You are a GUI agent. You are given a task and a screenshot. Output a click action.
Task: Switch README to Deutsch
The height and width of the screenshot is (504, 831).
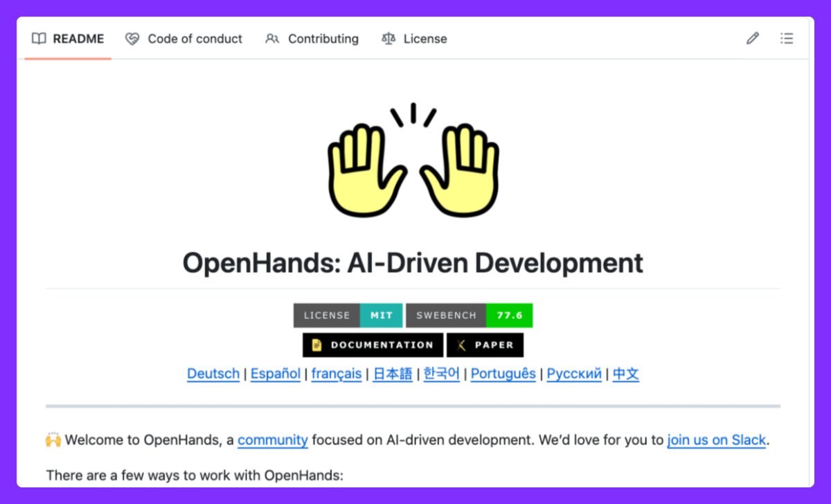point(213,374)
